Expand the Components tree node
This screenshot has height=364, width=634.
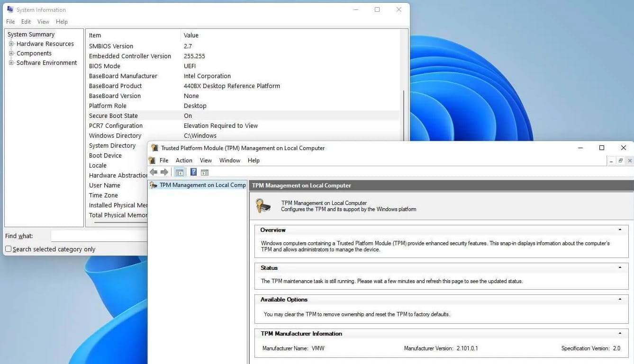[x=11, y=53]
